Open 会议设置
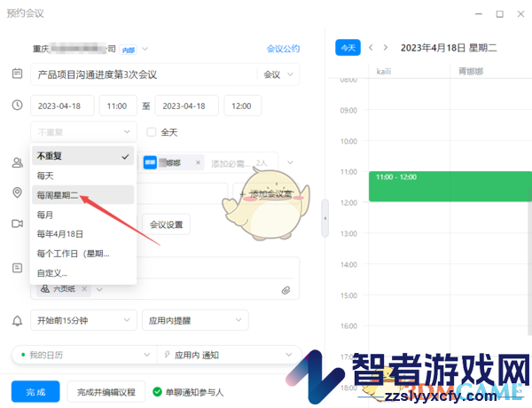 [x=167, y=224]
